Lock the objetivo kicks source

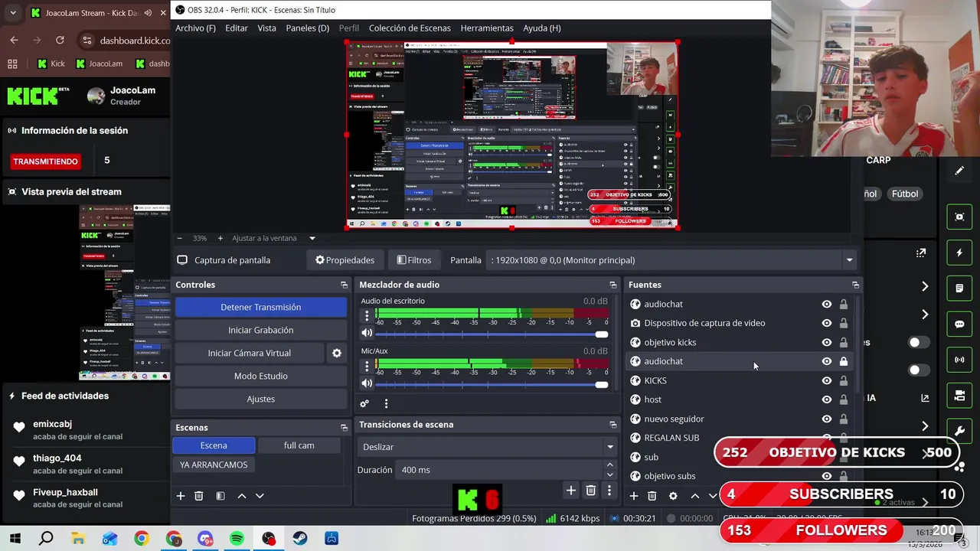pos(844,342)
